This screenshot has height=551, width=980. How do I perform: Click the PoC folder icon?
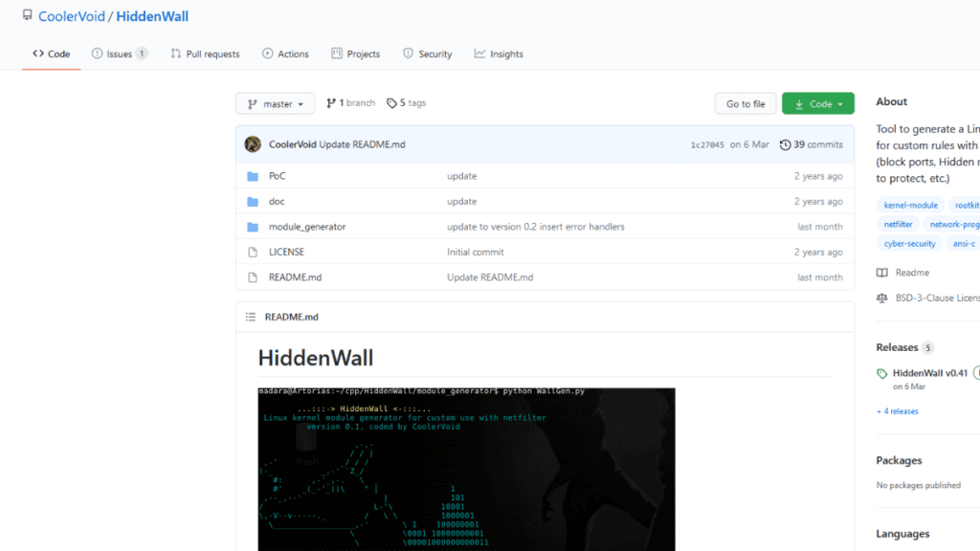point(253,176)
